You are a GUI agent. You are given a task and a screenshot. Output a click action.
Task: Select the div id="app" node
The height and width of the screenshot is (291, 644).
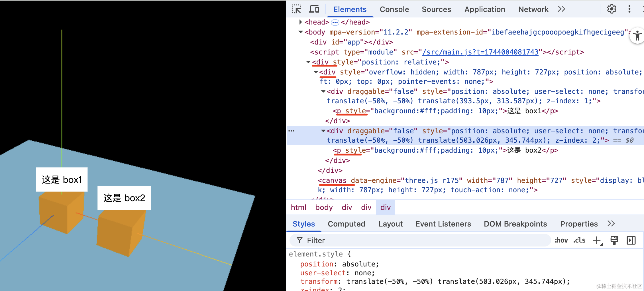(x=352, y=42)
